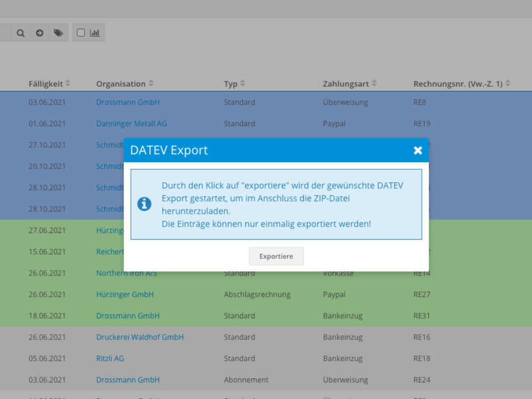Open the tags icon in toolbar
This screenshot has width=532, height=399.
pos(58,33)
